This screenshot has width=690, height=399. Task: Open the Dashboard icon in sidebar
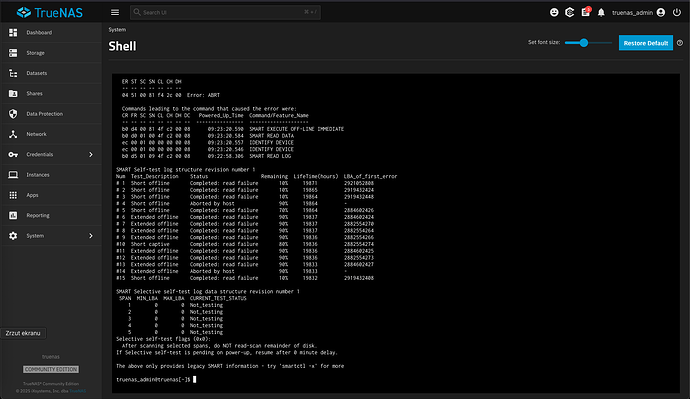click(x=13, y=33)
